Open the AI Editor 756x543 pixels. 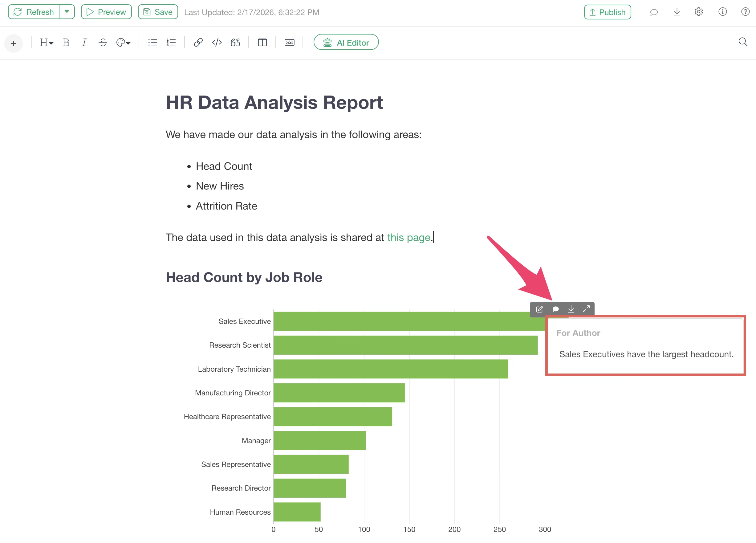pos(346,42)
